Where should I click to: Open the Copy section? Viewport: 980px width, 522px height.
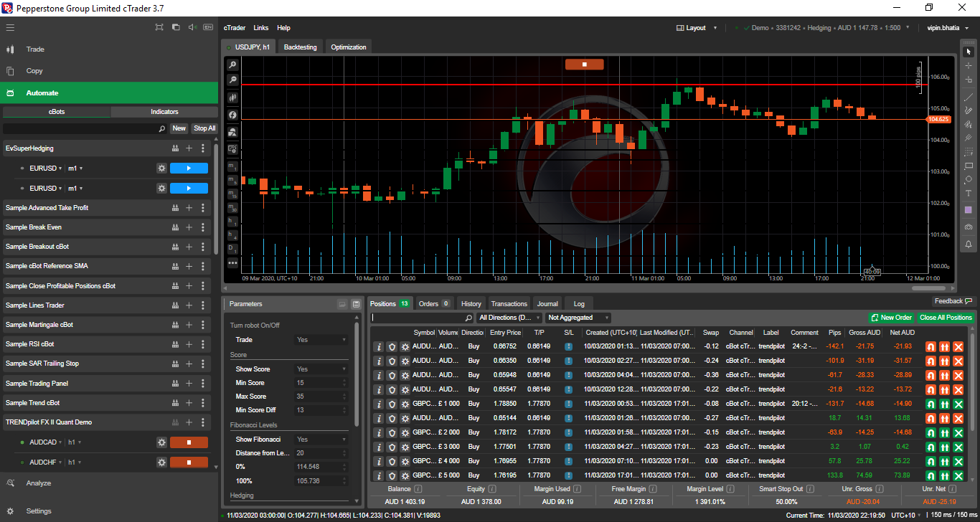tap(109, 71)
